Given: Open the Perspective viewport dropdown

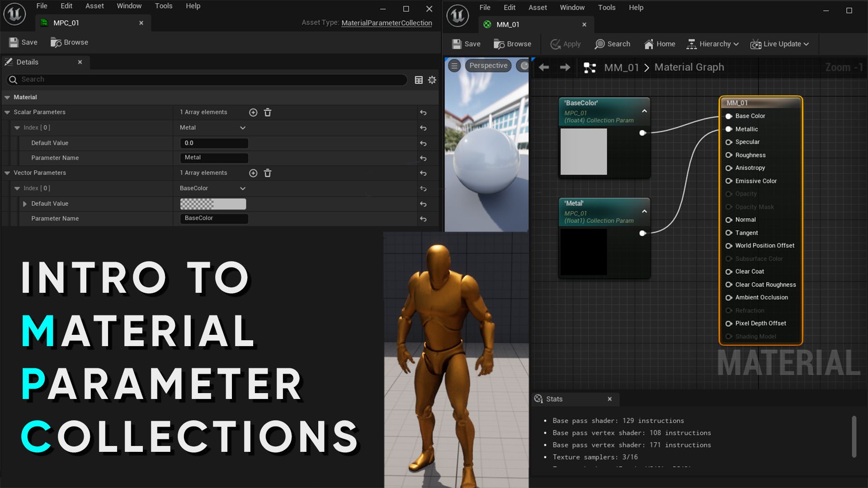Looking at the screenshot, I should [488, 65].
